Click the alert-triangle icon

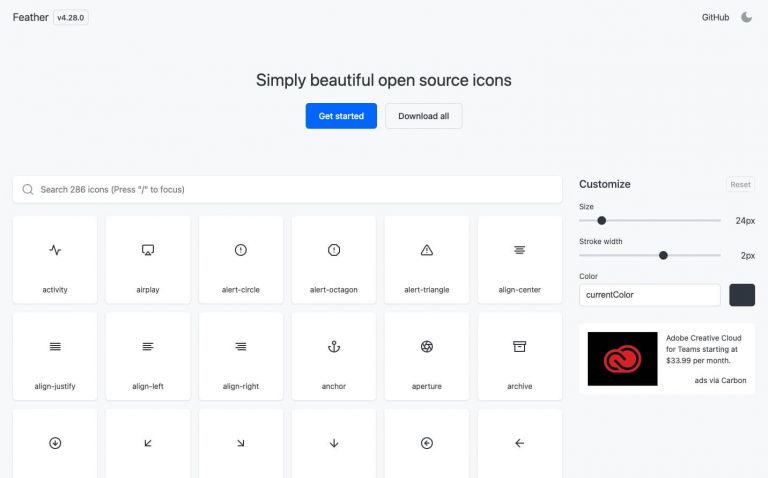pos(427,259)
